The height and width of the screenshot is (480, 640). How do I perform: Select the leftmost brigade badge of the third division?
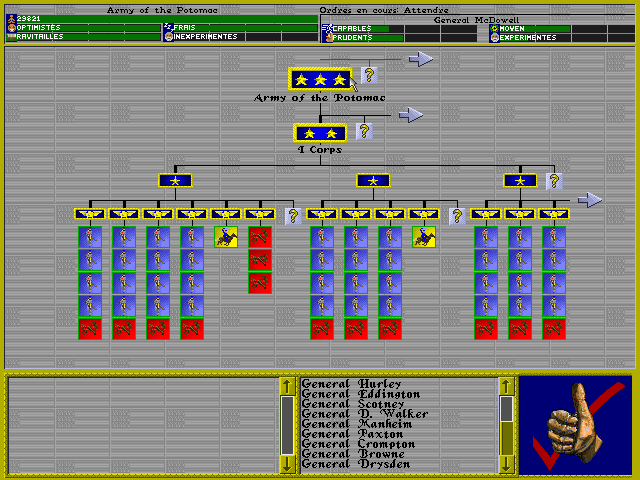486,214
